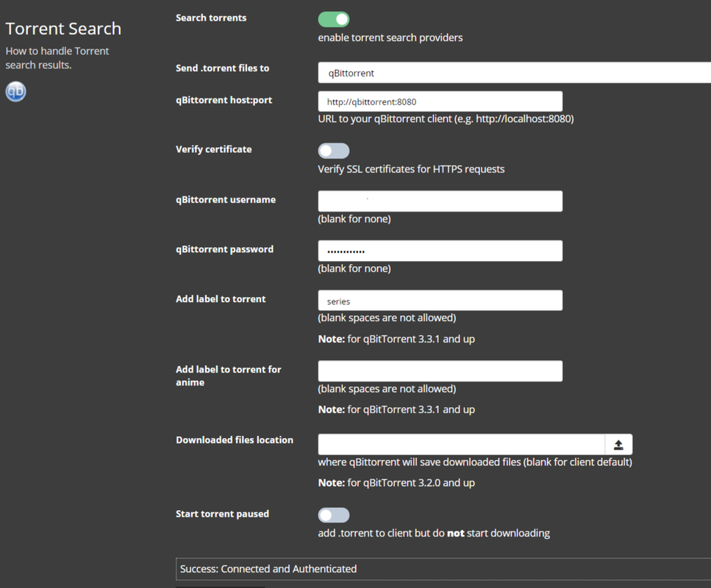Image resolution: width=711 pixels, height=588 pixels.
Task: Open the Send .torrent files to dropdown
Action: pos(514,73)
